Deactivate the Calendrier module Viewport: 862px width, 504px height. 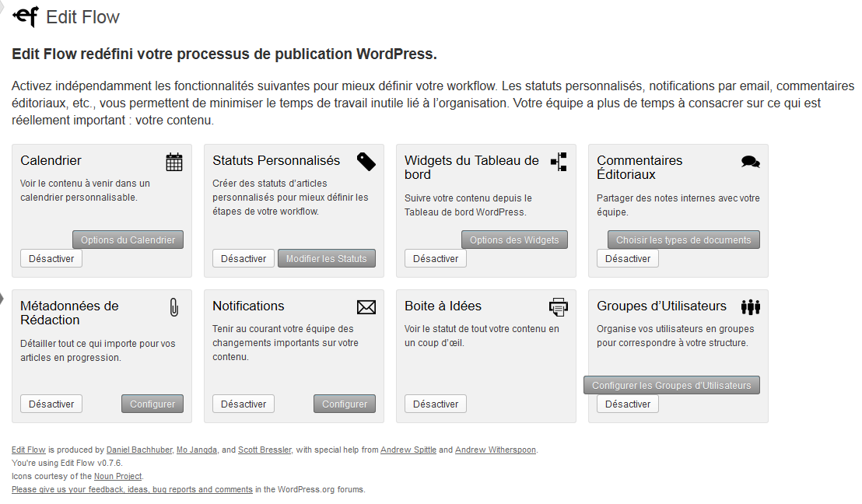point(51,258)
